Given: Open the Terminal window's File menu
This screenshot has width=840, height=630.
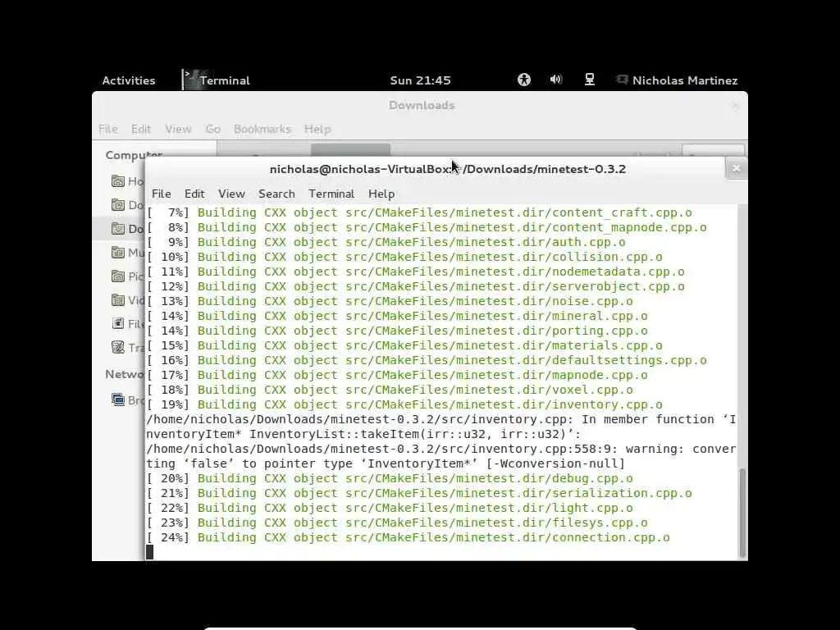Looking at the screenshot, I should (x=162, y=194).
